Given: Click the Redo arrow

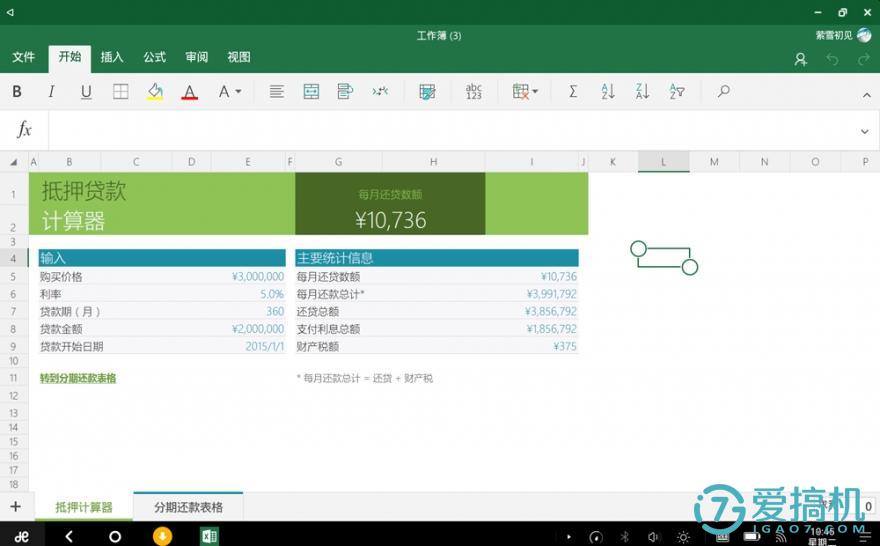Looking at the screenshot, I should pos(864,59).
